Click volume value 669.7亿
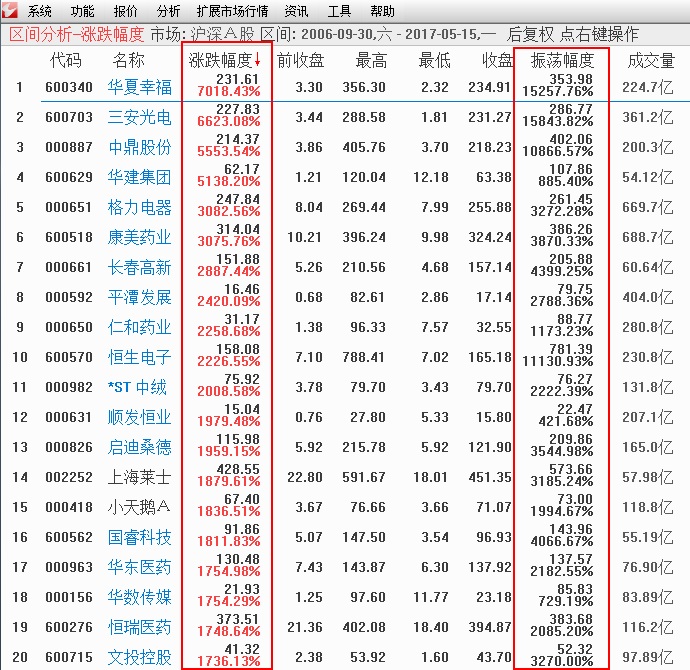 click(648, 207)
